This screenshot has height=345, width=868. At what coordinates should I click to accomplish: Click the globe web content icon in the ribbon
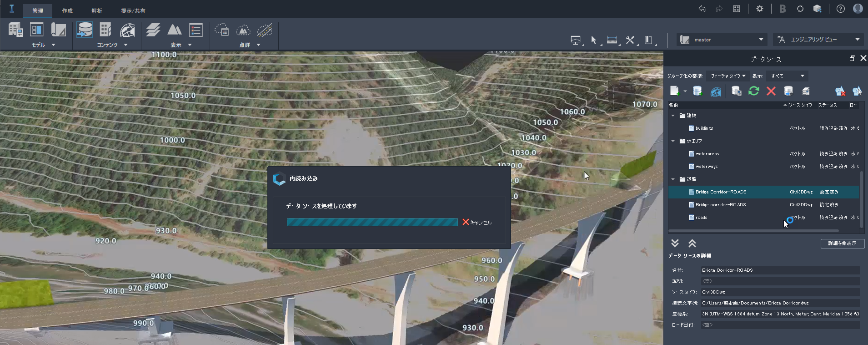pos(127,30)
